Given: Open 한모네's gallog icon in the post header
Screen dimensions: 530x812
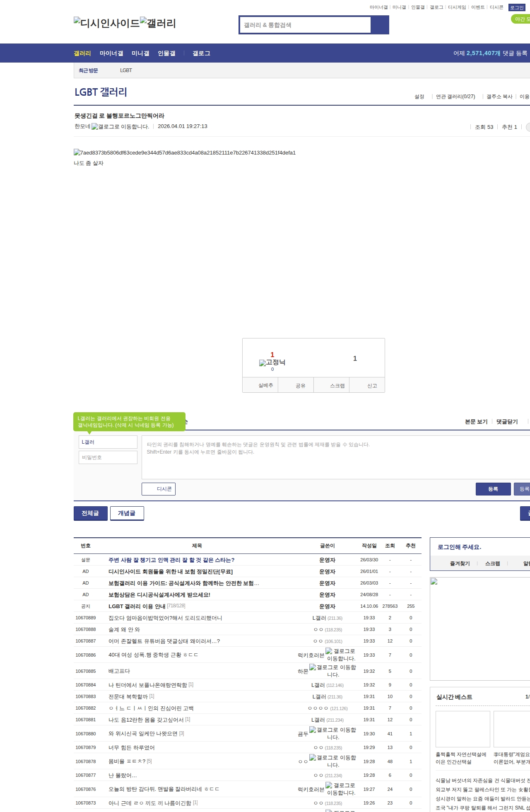Looking at the screenshot, I should pyautogui.click(x=120, y=127).
